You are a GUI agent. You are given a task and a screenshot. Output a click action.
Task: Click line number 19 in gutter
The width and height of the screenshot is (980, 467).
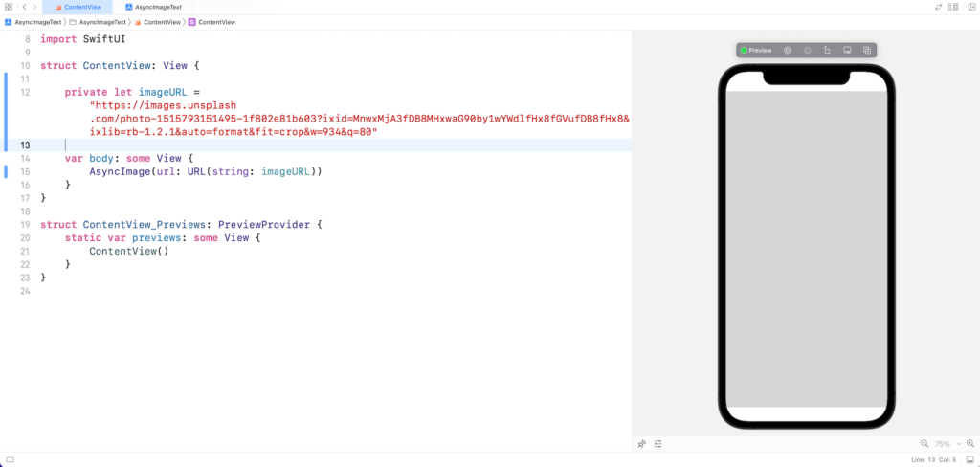(25, 225)
